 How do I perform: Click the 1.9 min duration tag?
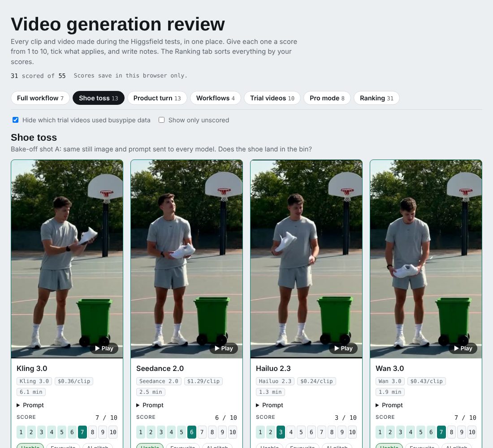[390, 392]
